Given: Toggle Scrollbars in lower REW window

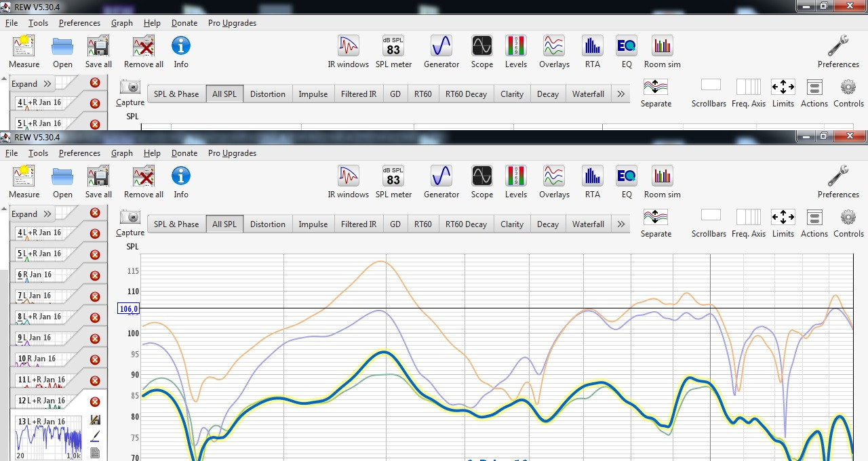Looking at the screenshot, I should point(711,216).
